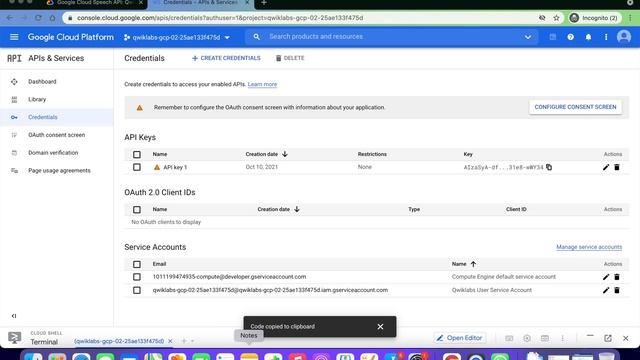Click the Google Cloud Platform logo text
Screen dimensions: 640x360
pyautogui.click(x=71, y=37)
